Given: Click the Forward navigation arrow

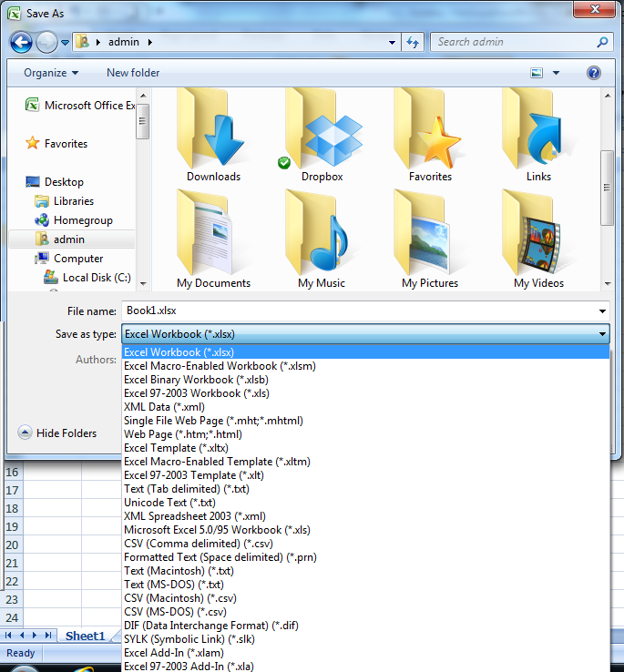Looking at the screenshot, I should coord(46,43).
